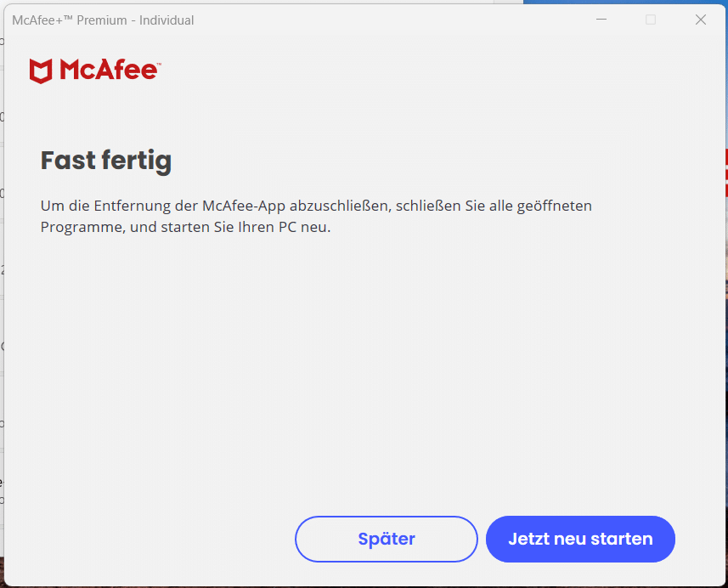Image resolution: width=728 pixels, height=588 pixels.
Task: Click the word 'McAfee-App' in the description text
Action: click(x=244, y=206)
